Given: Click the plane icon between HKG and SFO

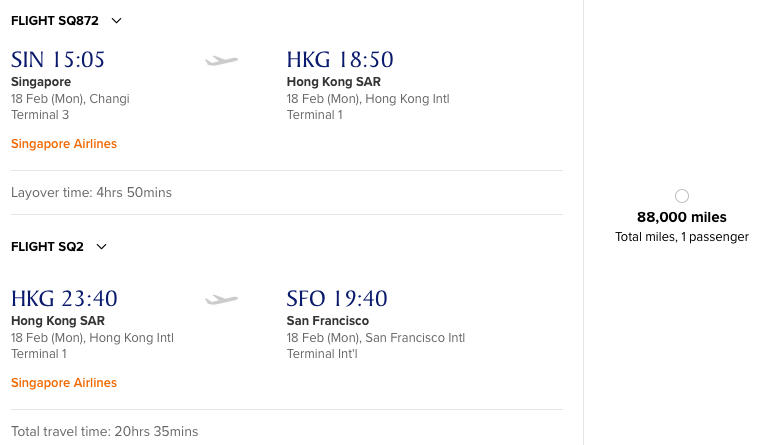Looking at the screenshot, I should [x=222, y=299].
